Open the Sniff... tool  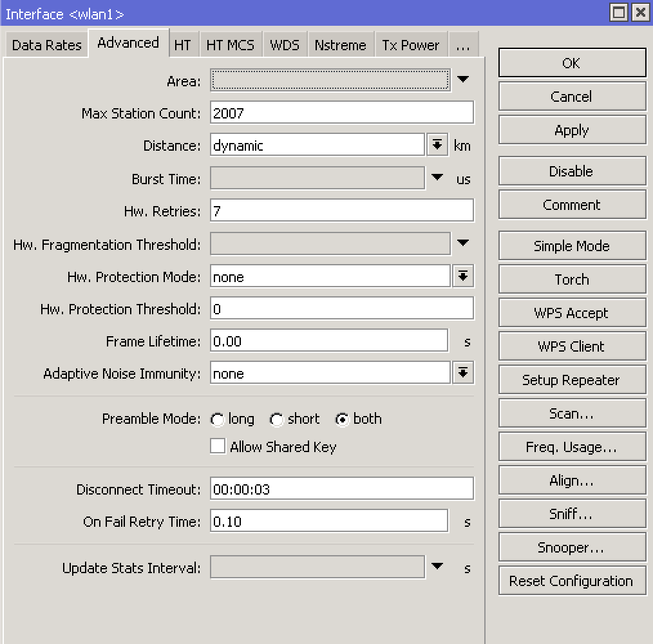point(573,514)
